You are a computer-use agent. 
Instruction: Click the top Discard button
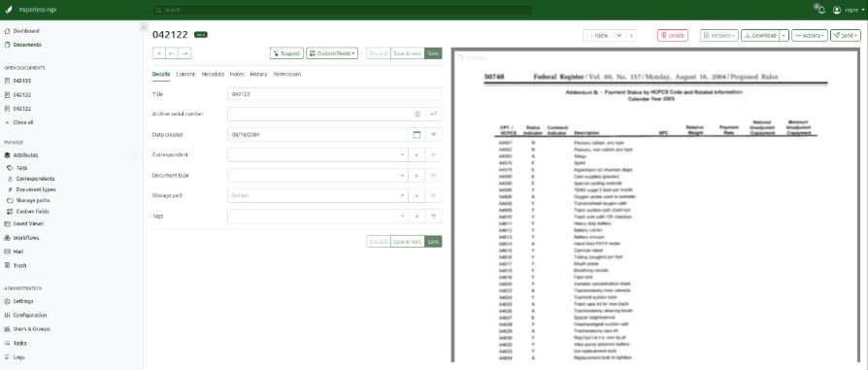point(378,53)
